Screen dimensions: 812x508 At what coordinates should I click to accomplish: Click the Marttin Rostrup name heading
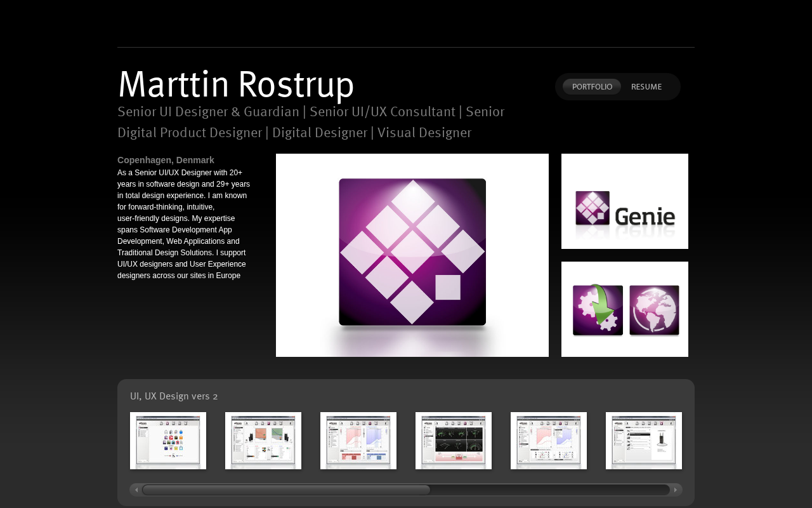coord(236,84)
